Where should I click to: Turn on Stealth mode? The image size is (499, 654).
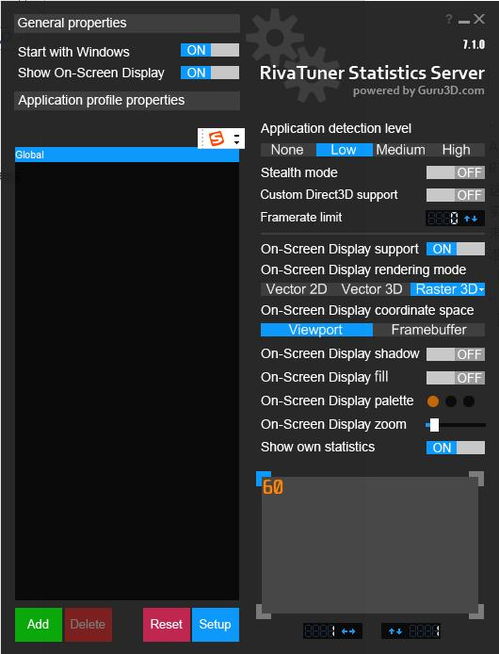point(456,173)
